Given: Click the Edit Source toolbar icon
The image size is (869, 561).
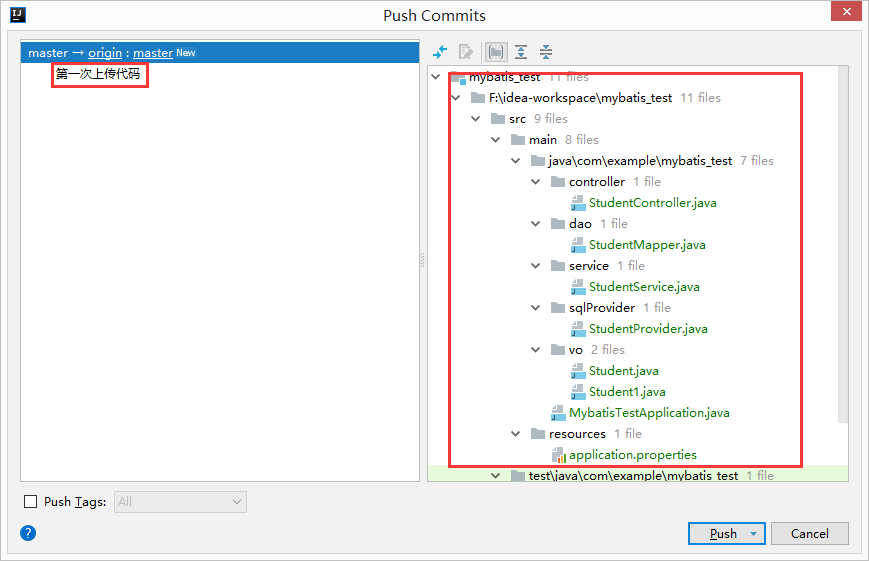Looking at the screenshot, I should pos(466,52).
